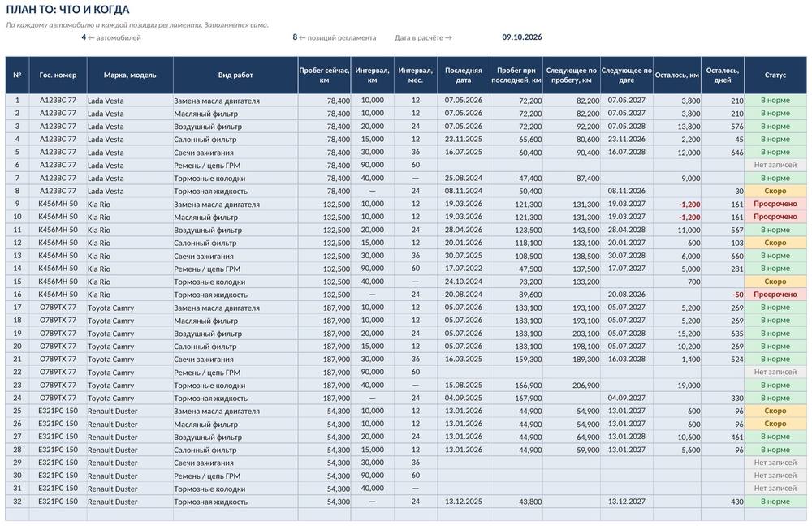Select column header Интервал, мес.

coord(415,75)
